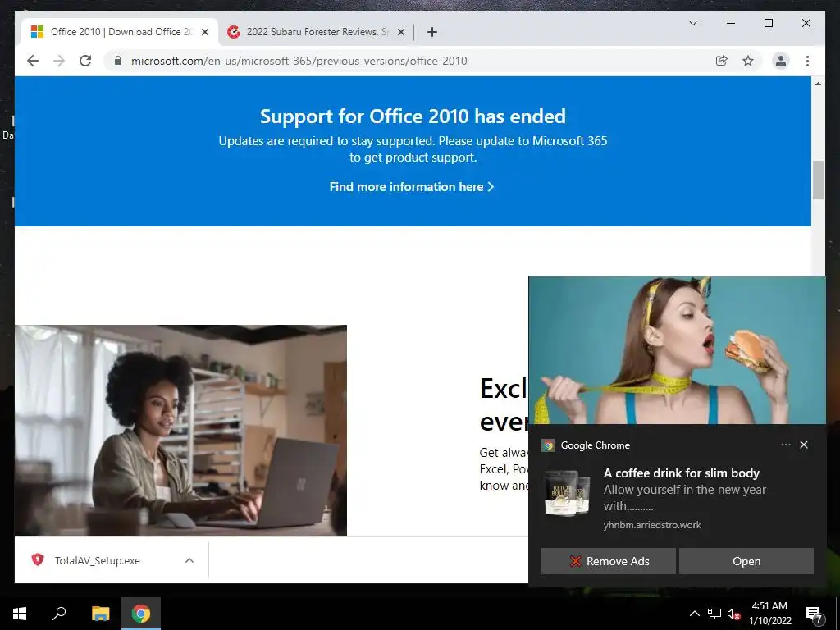Open the Chrome profile avatar menu
The width and height of the screenshot is (840, 630).
pyautogui.click(x=781, y=61)
